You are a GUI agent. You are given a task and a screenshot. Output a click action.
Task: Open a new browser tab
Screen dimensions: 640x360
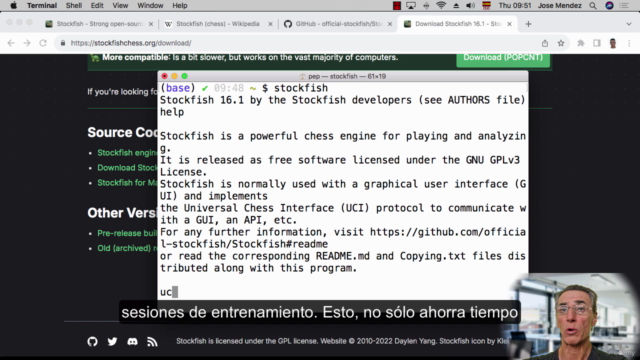coord(528,24)
